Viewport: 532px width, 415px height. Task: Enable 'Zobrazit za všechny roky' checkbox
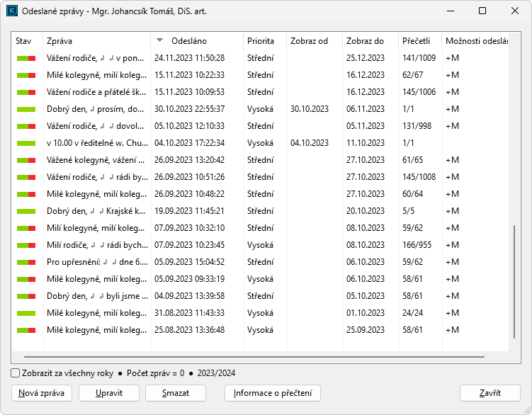(16, 373)
